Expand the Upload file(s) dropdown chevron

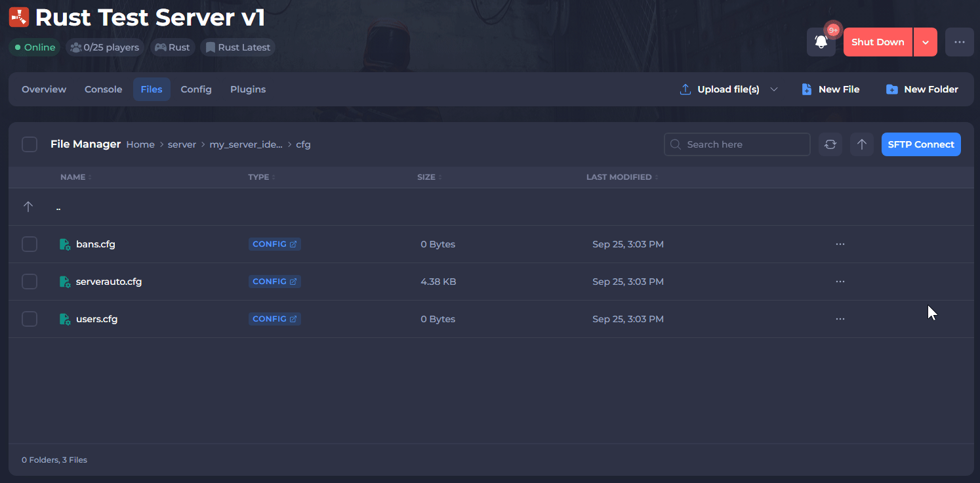pos(773,89)
